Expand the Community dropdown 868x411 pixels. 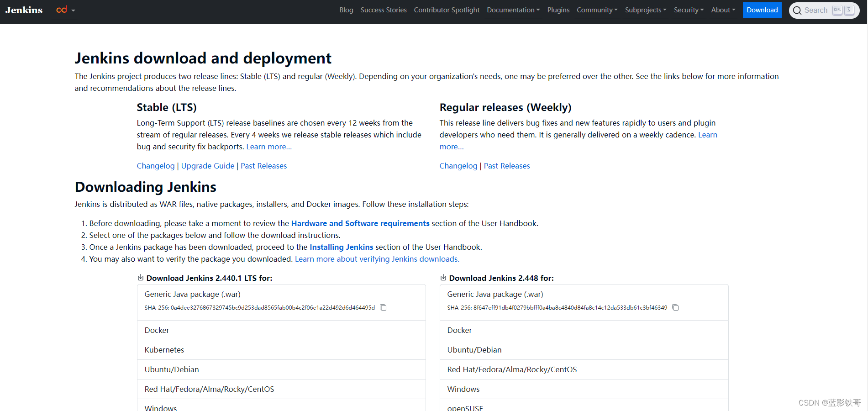(597, 10)
